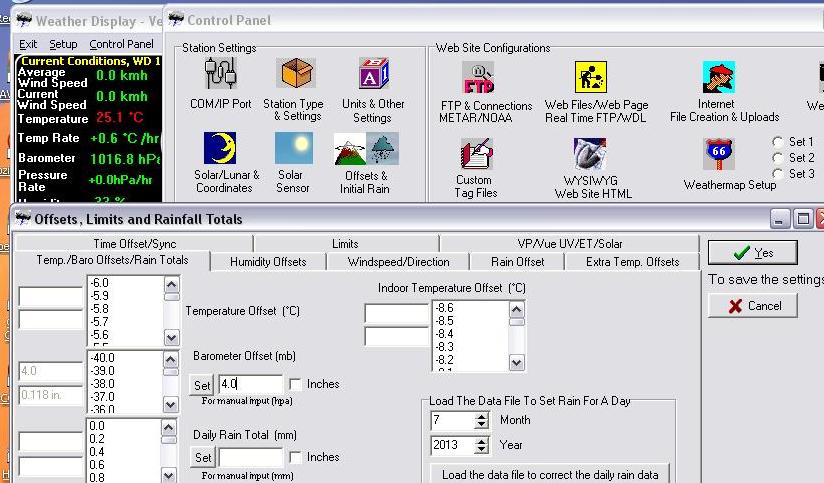The width and height of the screenshot is (824, 483).
Task: Open Station Type & Settings icon
Action: (294, 76)
